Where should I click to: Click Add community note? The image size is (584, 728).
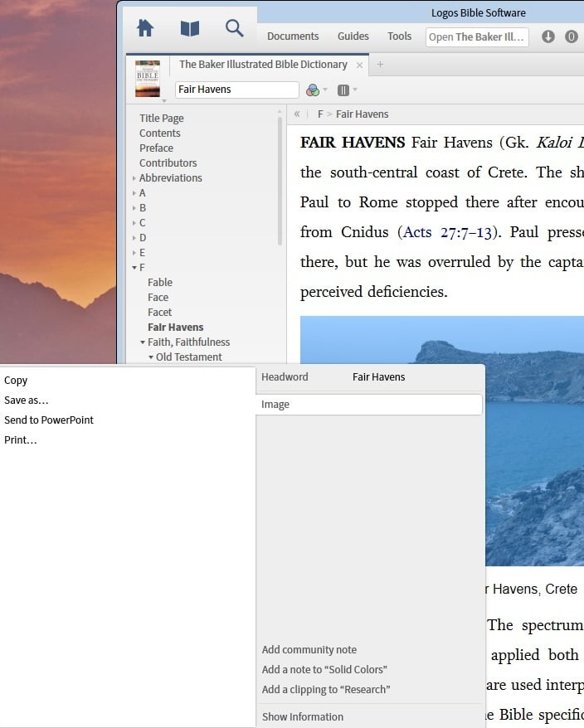[x=309, y=650]
